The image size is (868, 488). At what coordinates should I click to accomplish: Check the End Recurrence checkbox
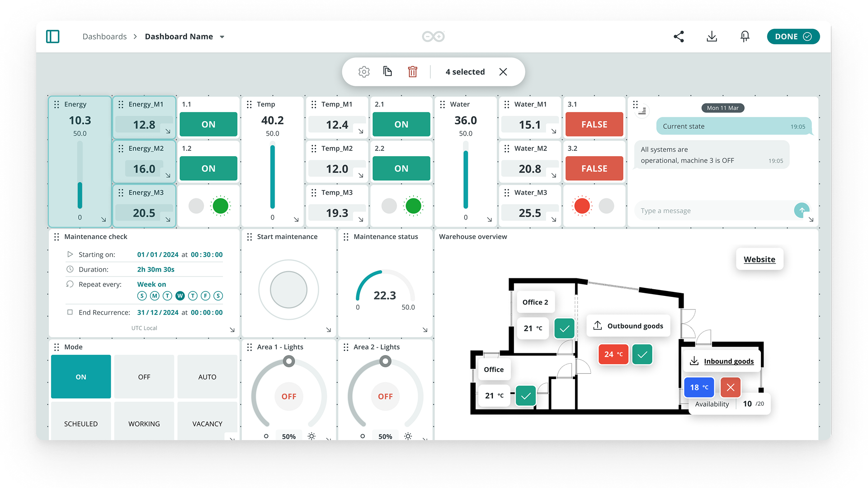pyautogui.click(x=70, y=312)
